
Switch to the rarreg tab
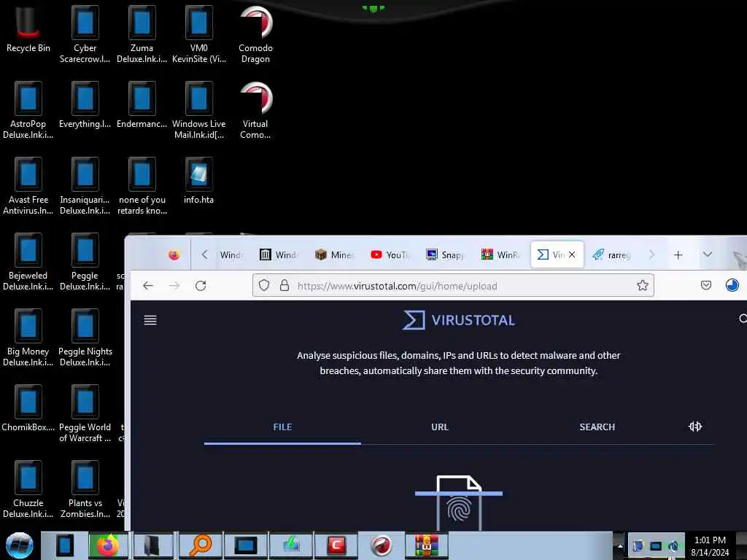(612, 254)
